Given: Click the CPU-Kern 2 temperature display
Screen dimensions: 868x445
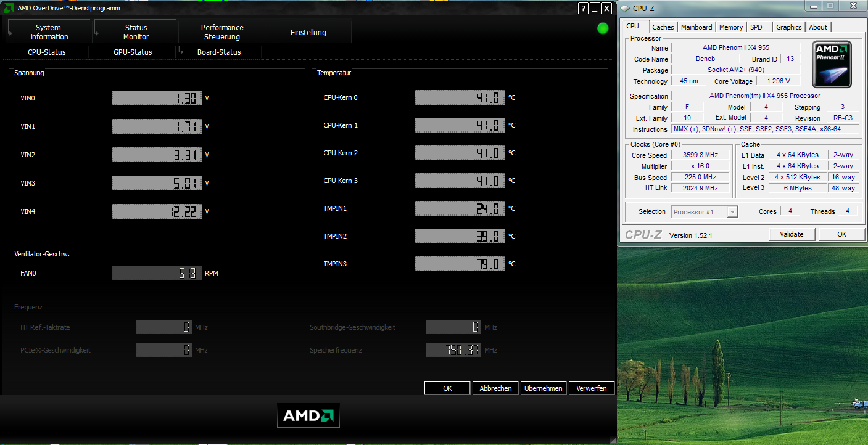Looking at the screenshot, I should pos(460,153).
